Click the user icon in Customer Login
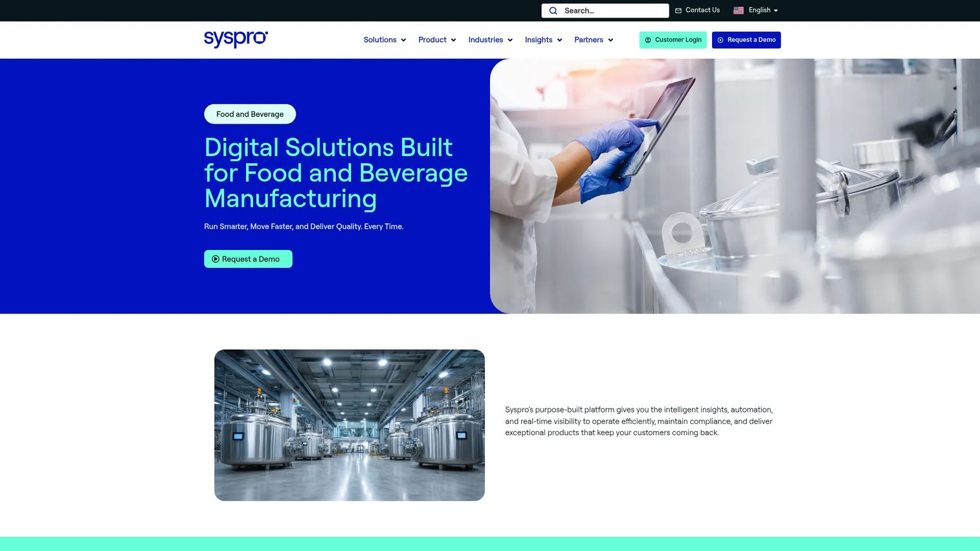Image resolution: width=980 pixels, height=551 pixels. pyautogui.click(x=648, y=40)
